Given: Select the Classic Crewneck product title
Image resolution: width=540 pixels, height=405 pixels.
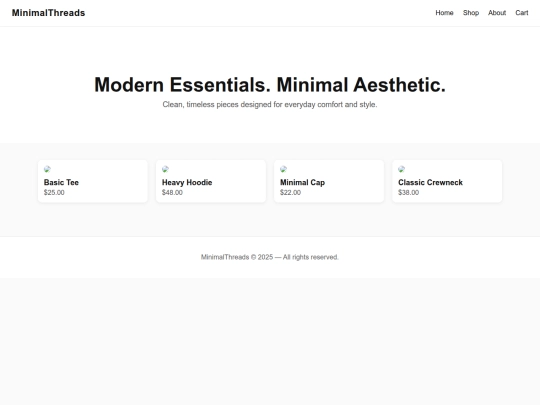Looking at the screenshot, I should tap(430, 183).
